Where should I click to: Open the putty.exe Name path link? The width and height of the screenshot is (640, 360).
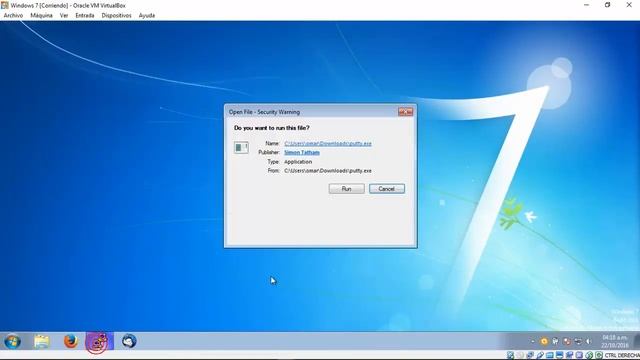[x=328, y=144]
